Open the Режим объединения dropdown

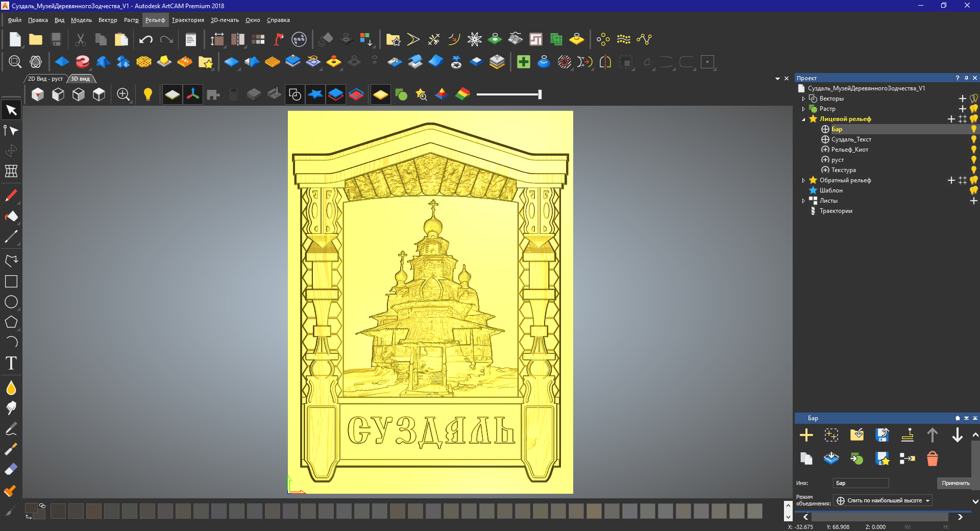click(883, 500)
